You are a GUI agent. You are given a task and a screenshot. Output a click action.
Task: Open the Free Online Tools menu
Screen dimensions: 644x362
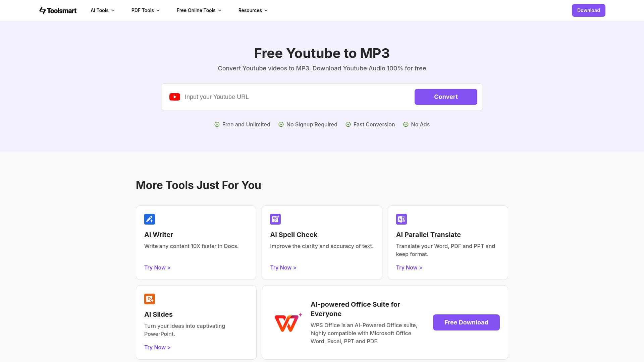[x=199, y=10]
